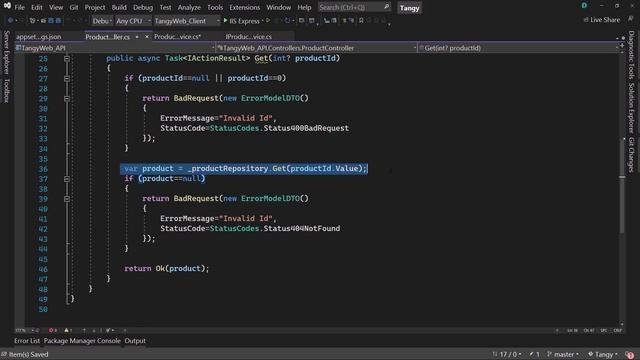Open the Extensions menu

coord(244,7)
